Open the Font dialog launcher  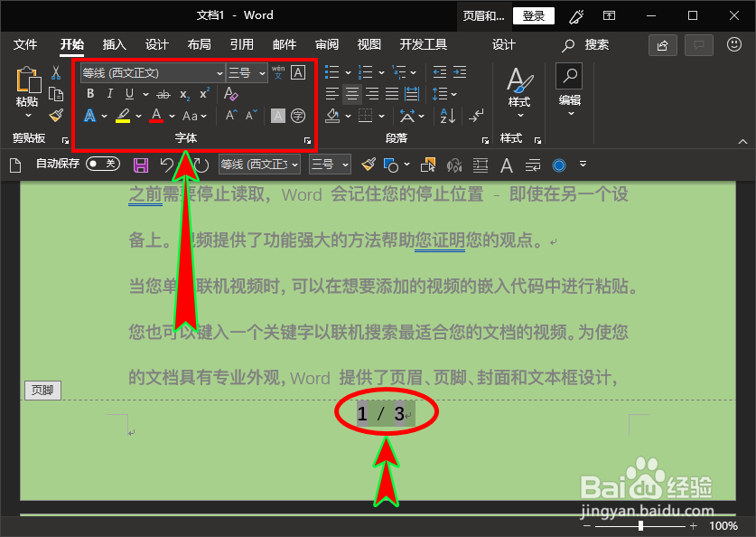pos(308,140)
